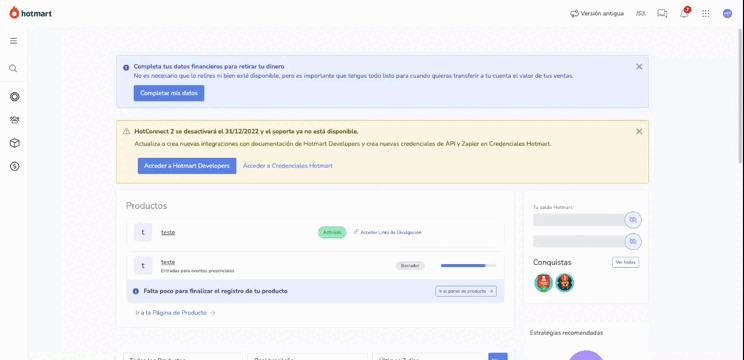Open Ir a la Página de Producto link
The image size is (744, 360).
click(176, 313)
